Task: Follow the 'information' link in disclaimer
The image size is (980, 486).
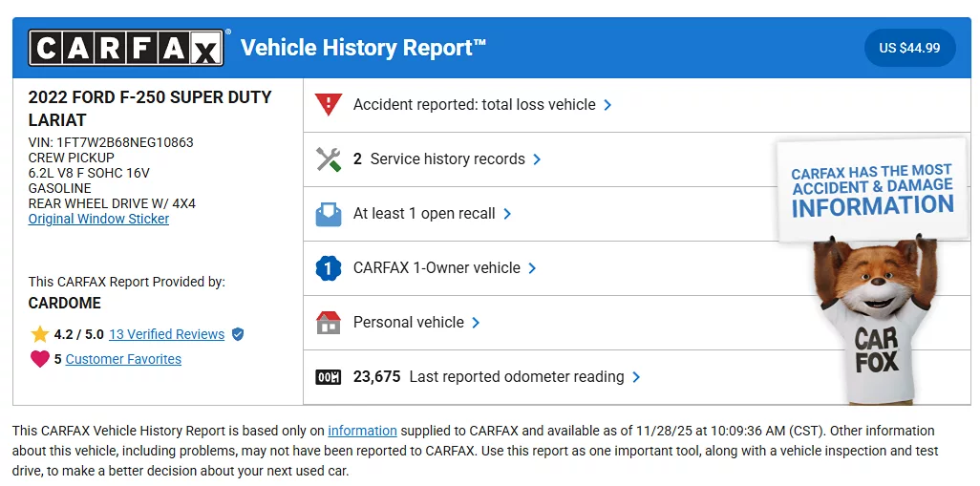Action: point(362,431)
